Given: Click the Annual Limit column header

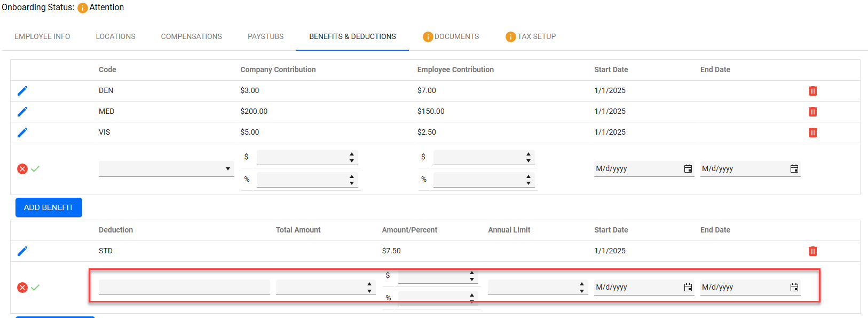Looking at the screenshot, I should [509, 230].
